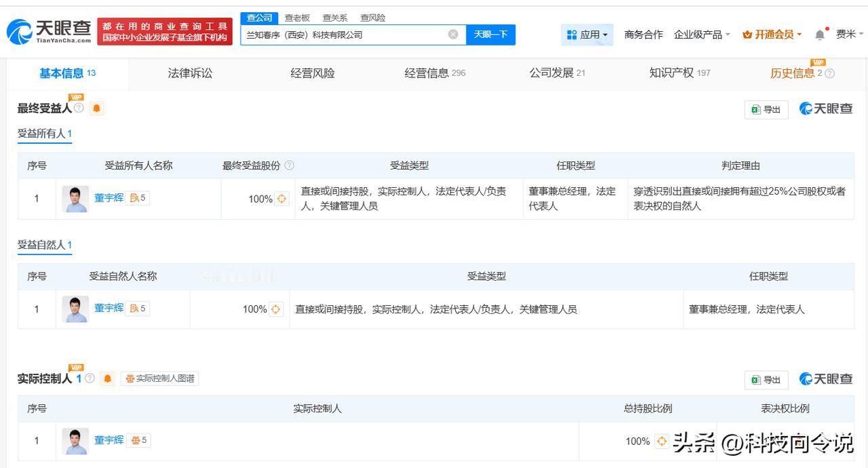Export the 最终受益人 section via 导出
Viewport: 868px width, 468px height.
766,109
